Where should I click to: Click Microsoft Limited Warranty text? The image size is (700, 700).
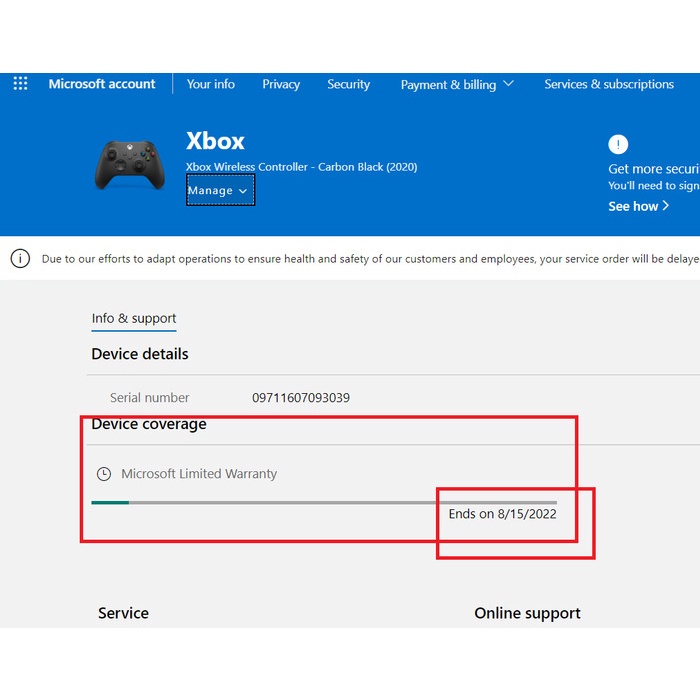pos(199,474)
